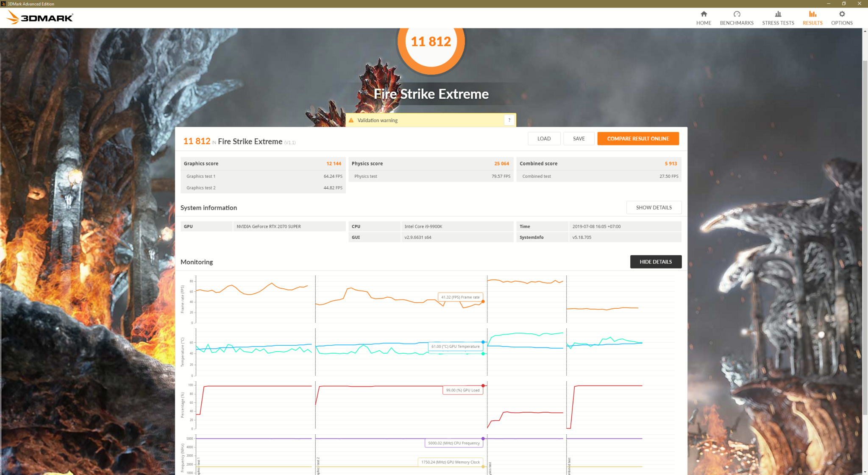
Task: Click the SAVE button
Action: pyautogui.click(x=579, y=139)
